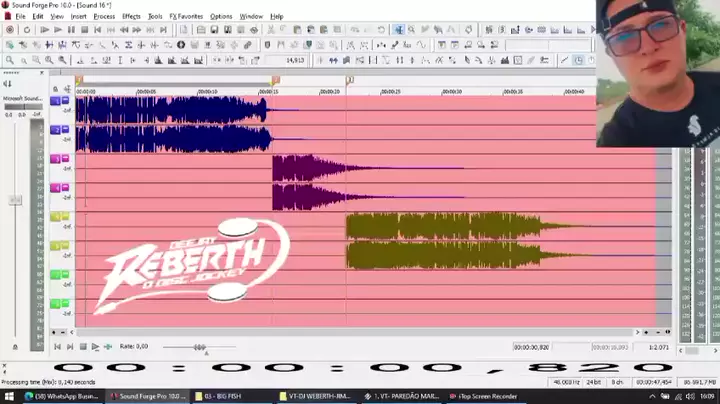Click the Save floppy-disk icon in the toolbar
Screen dimensions: 720x404
tap(214, 30)
